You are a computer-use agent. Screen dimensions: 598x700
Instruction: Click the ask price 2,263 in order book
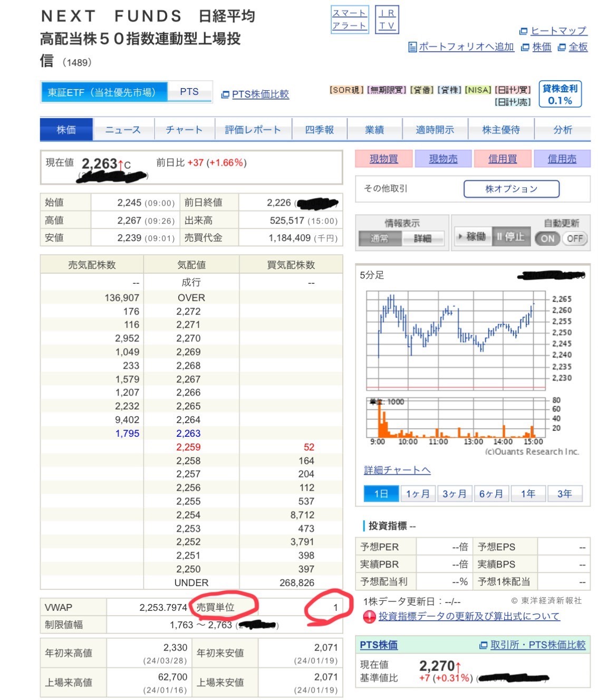(188, 434)
